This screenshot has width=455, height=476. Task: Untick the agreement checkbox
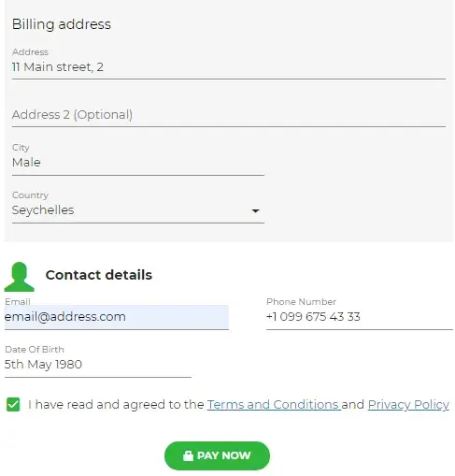13,405
